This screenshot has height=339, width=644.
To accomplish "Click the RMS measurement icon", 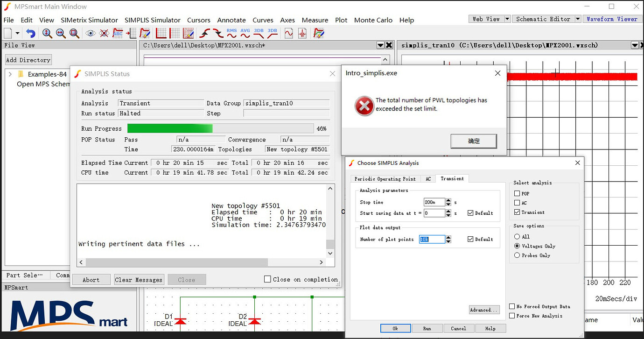I will 231,33.
